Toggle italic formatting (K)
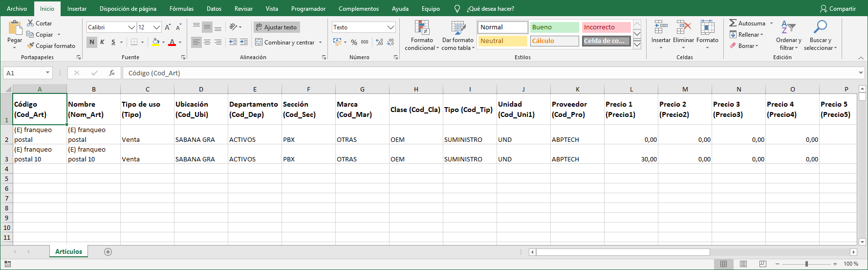The image size is (868, 270). [102, 42]
